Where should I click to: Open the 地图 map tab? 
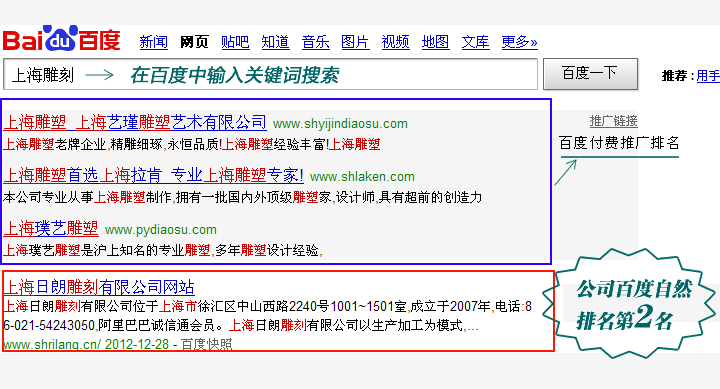point(435,42)
